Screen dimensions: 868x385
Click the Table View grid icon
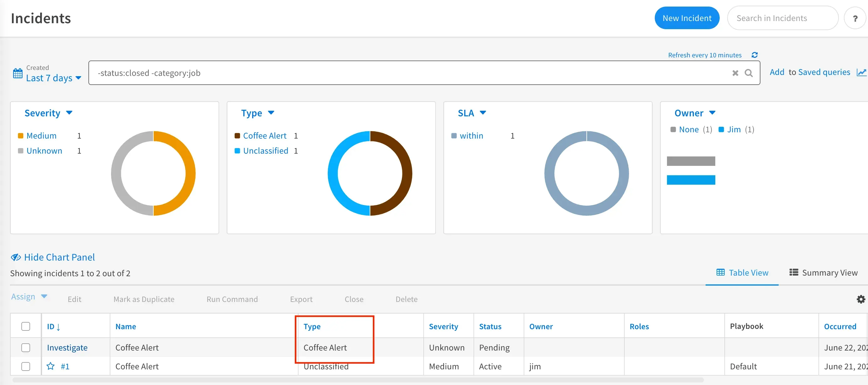[720, 272]
